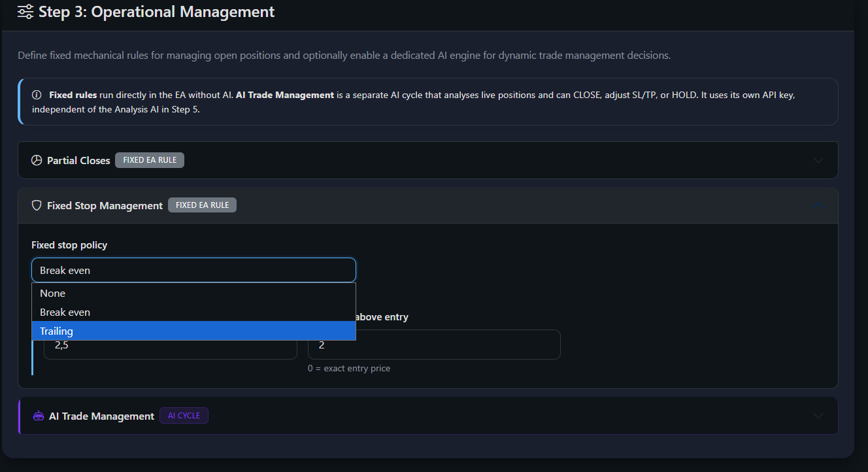Click the sliders icon beside Step 3 heading
This screenshot has height=472, width=868.
(x=25, y=12)
